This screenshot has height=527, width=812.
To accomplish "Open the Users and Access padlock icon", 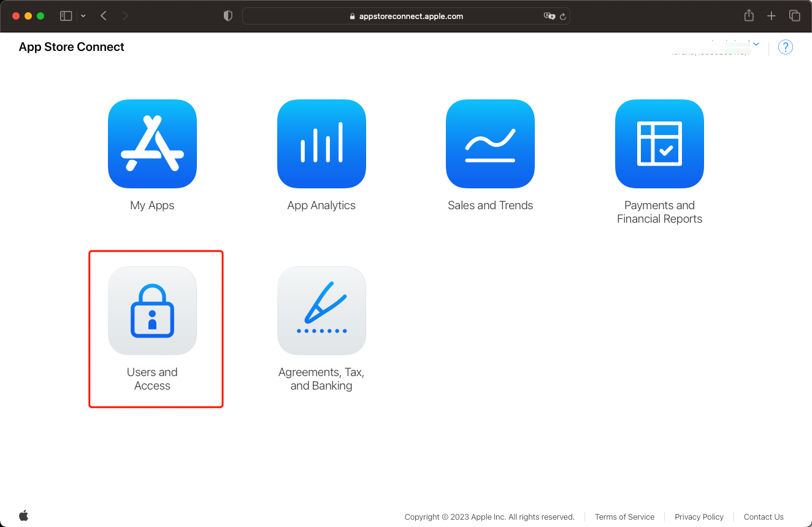I will (x=152, y=310).
